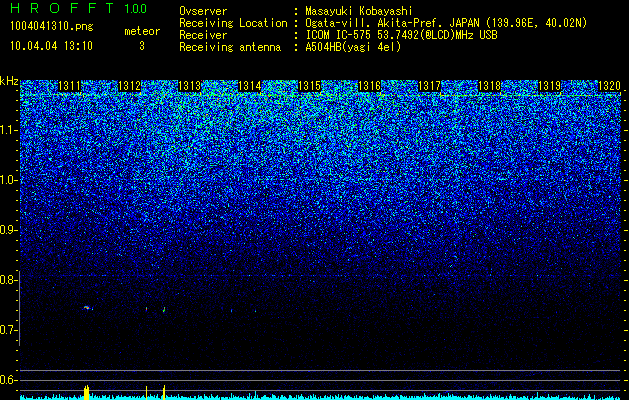This screenshot has width=629, height=400.
Task: Click the version number 1.00
Action: click(x=135, y=9)
